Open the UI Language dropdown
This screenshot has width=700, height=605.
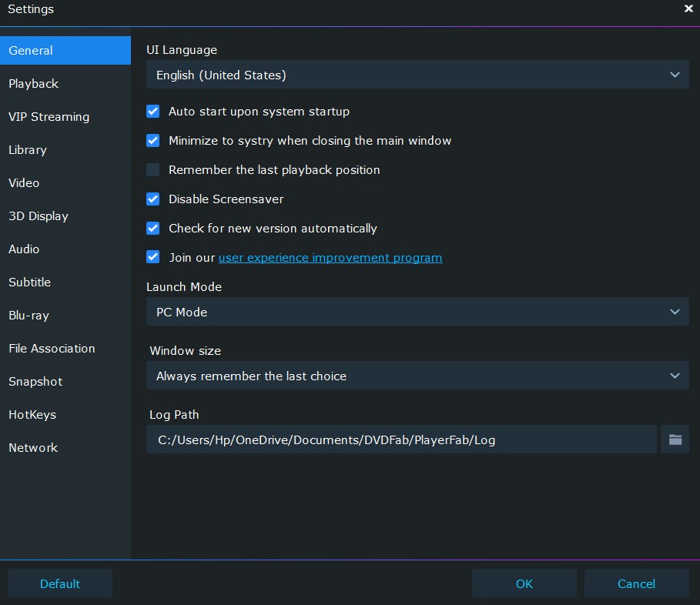(417, 75)
